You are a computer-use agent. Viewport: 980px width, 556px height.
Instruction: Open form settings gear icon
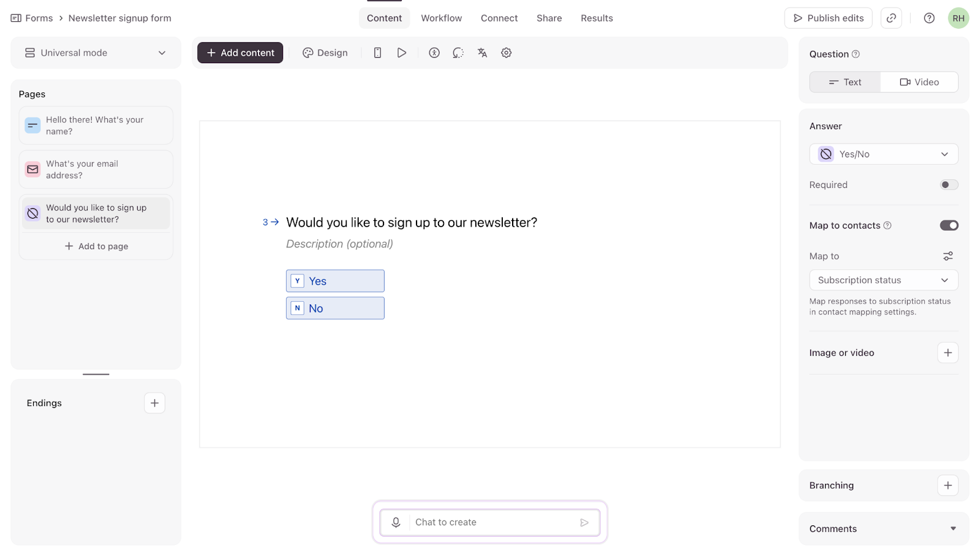coord(506,53)
